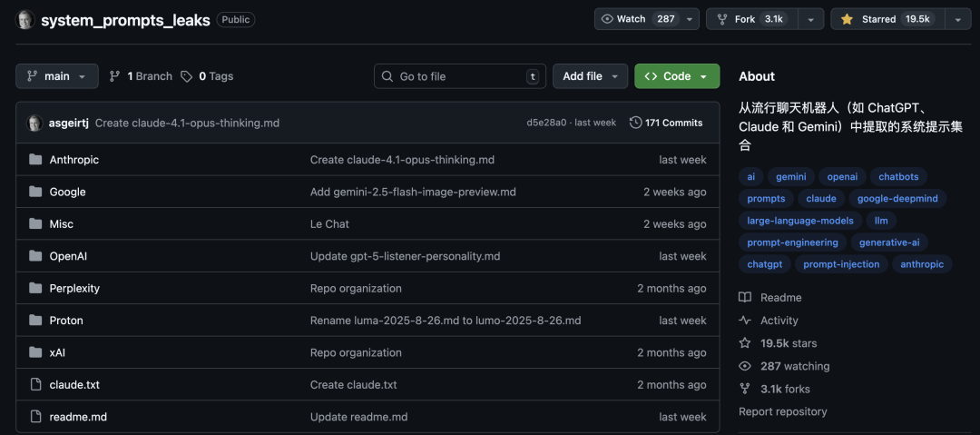This screenshot has height=435, width=980.
Task: Open the Misc folder
Action: [62, 224]
